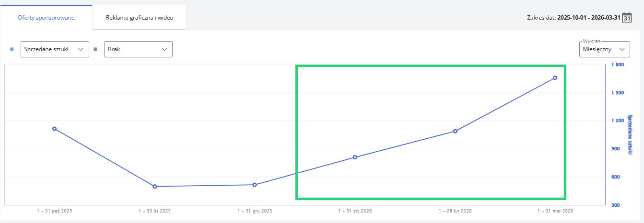The image size is (644, 223).
Task: Click the vertical Sprzedane sztuki axis title
Action: point(630,134)
